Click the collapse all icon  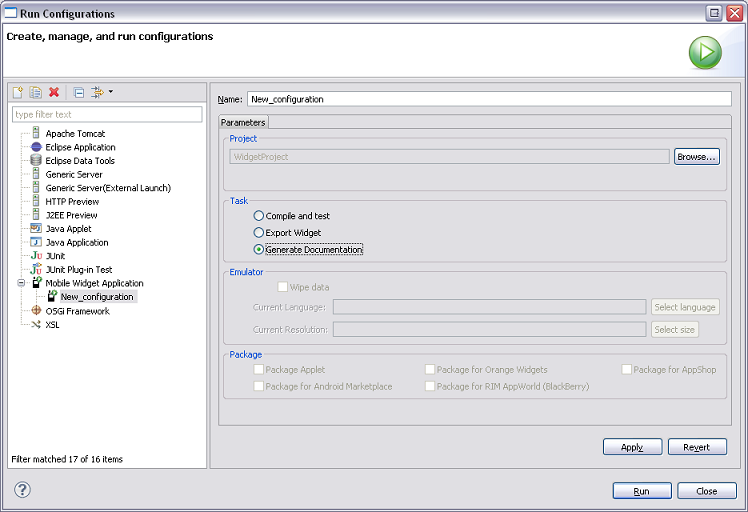(x=79, y=92)
